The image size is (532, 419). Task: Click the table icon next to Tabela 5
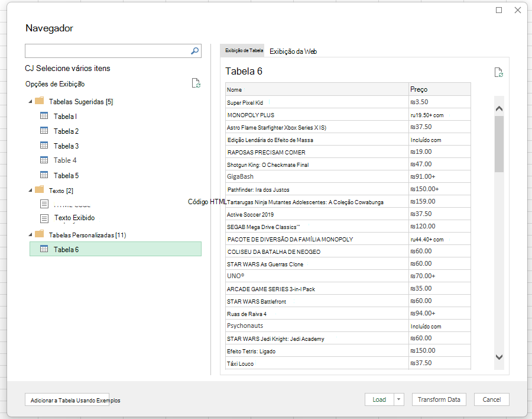(x=44, y=175)
